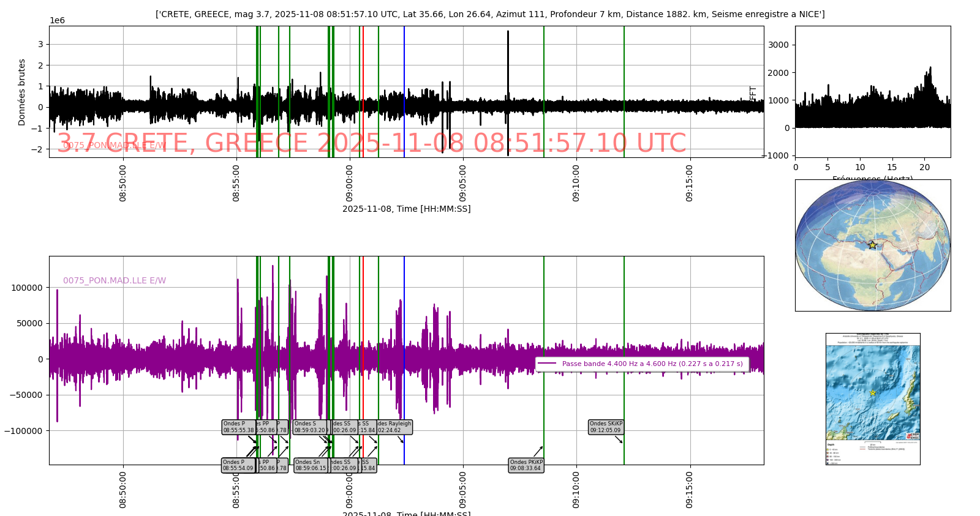Screen dimensions: 980x516
Task: Click the purple line sample in the legend
Action: click(x=547, y=364)
